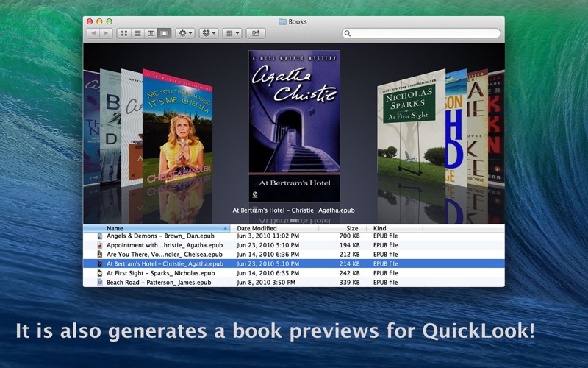Close the Books window
The image size is (588, 368).
[x=90, y=22]
